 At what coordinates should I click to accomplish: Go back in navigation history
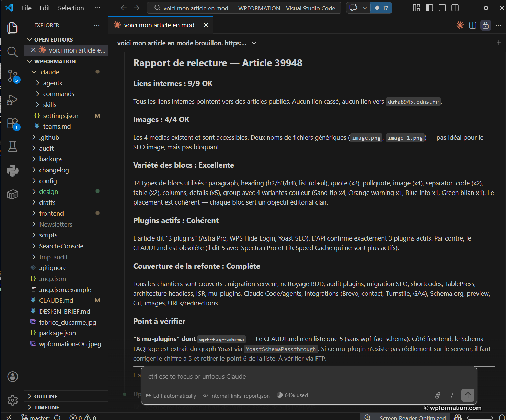(124, 8)
